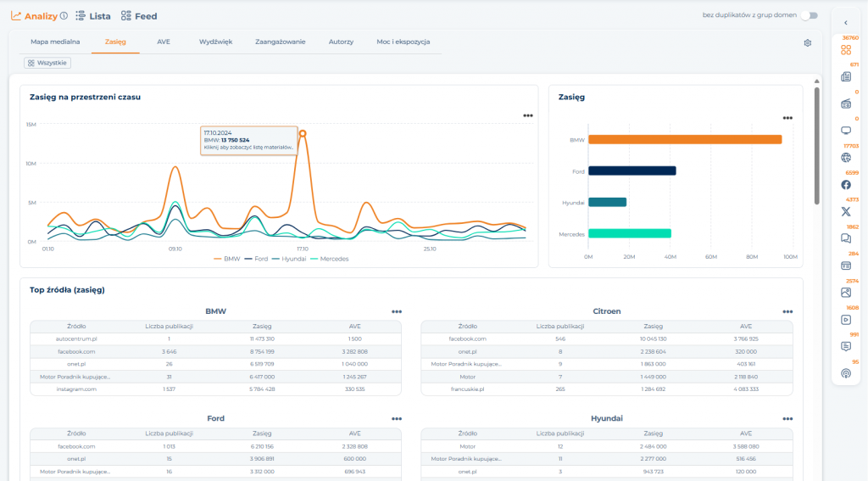Open options menu for BMW sources table
This screenshot has height=481, width=868.
(397, 311)
